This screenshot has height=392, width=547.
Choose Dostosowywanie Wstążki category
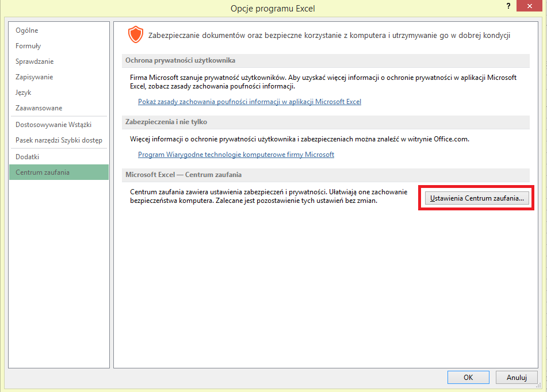click(x=59, y=125)
